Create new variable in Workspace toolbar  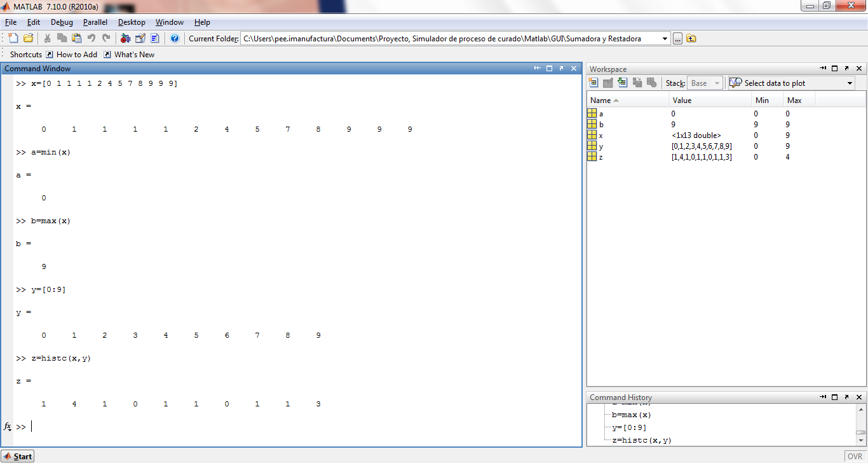pyautogui.click(x=593, y=83)
